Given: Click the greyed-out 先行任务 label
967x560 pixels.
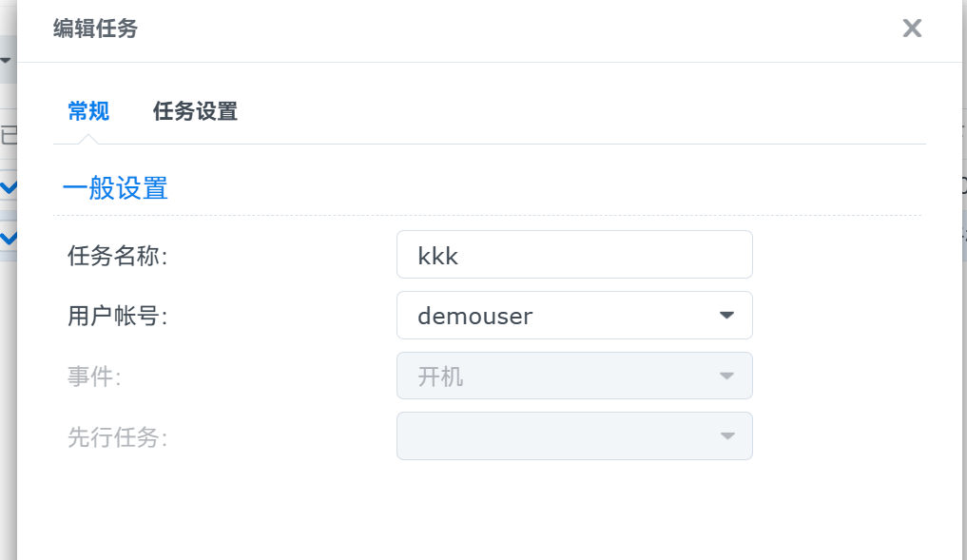Looking at the screenshot, I should [x=117, y=437].
